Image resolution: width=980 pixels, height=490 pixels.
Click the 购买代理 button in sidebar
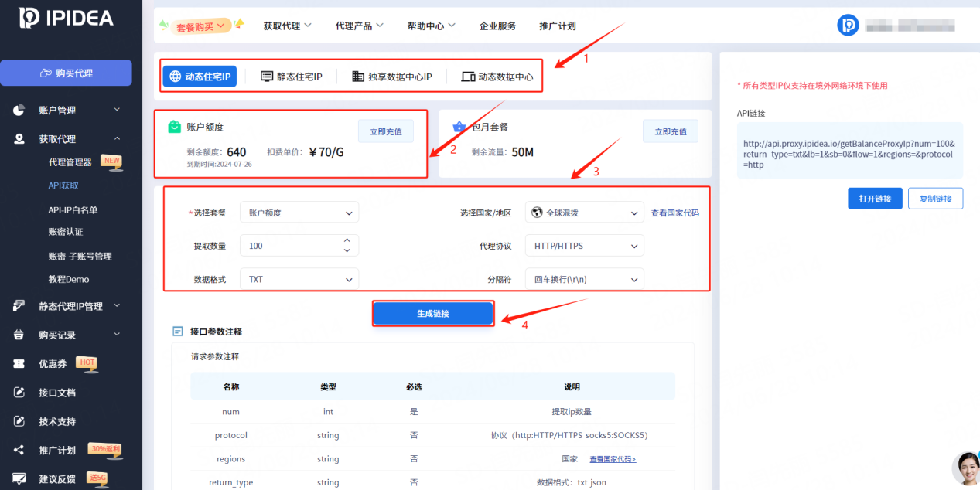66,73
